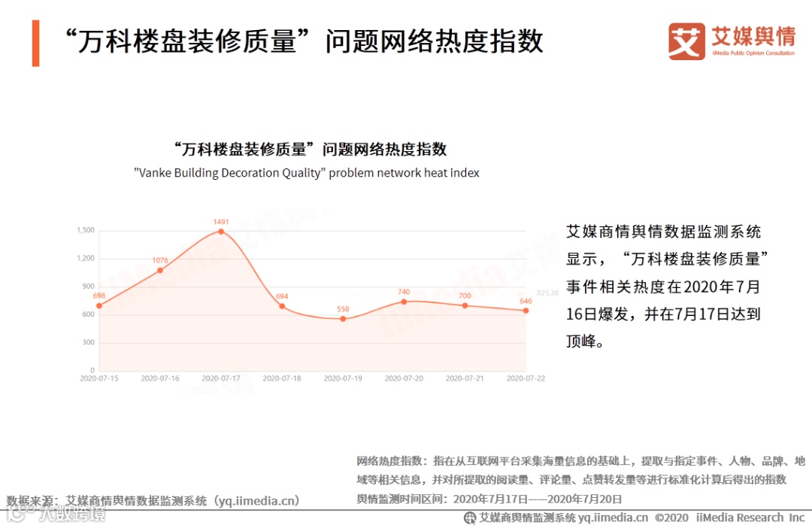Select the 1491 peak data point
The height and width of the screenshot is (528, 812).
click(x=221, y=232)
